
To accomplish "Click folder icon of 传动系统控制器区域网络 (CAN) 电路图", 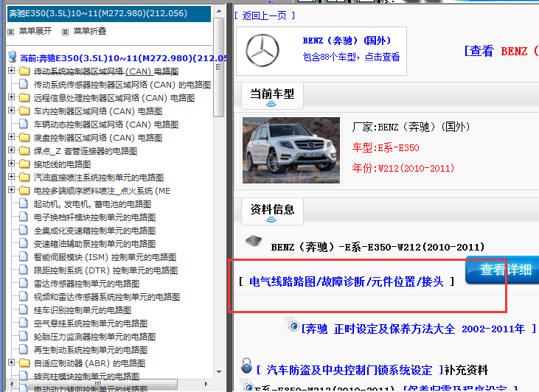I will pos(24,71).
